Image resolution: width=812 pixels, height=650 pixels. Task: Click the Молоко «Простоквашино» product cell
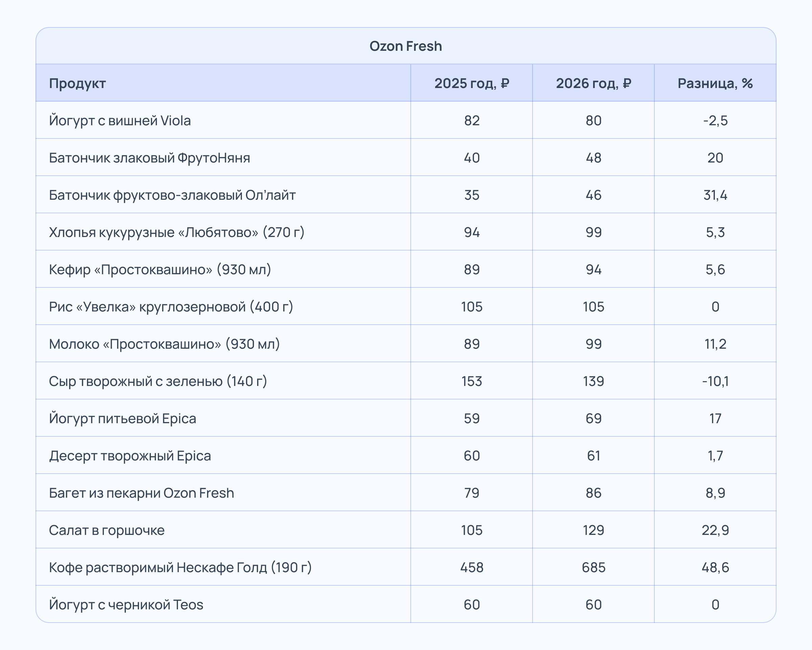pos(164,344)
